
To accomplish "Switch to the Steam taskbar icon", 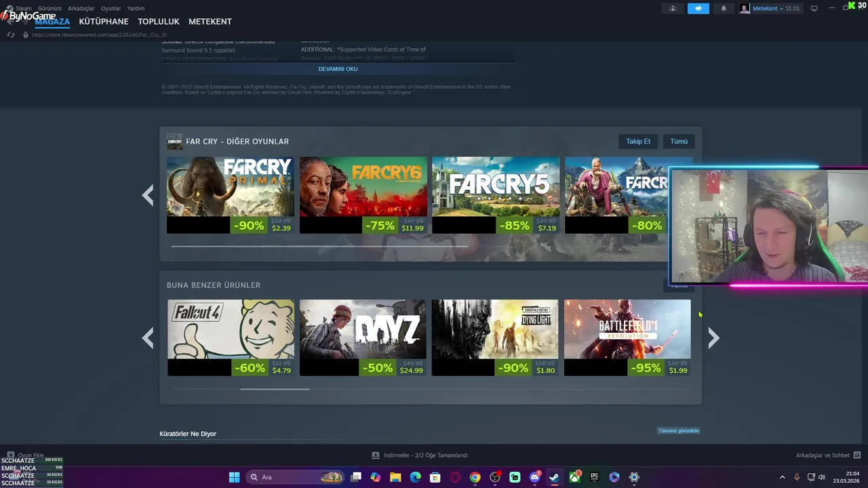I will point(554,477).
